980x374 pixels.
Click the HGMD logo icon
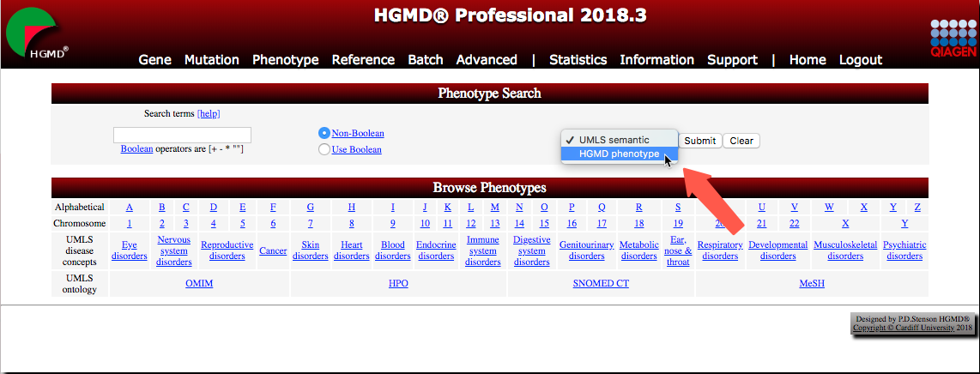[x=38, y=34]
